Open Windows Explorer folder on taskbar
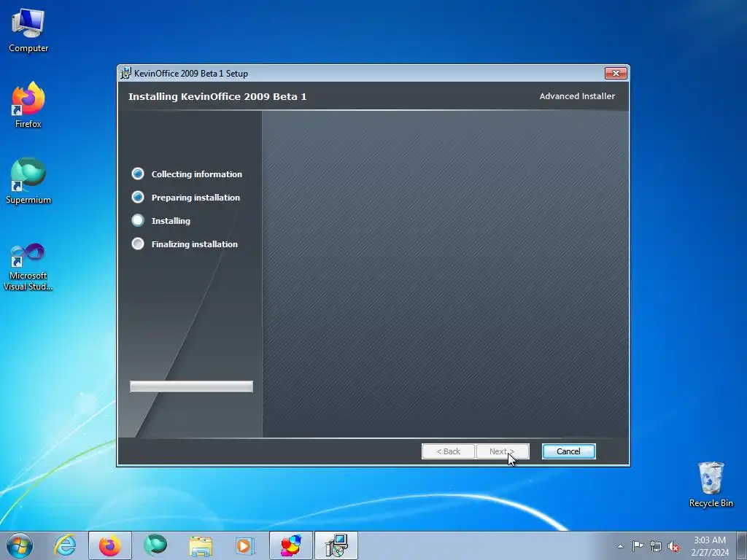747x560 pixels. point(201,545)
